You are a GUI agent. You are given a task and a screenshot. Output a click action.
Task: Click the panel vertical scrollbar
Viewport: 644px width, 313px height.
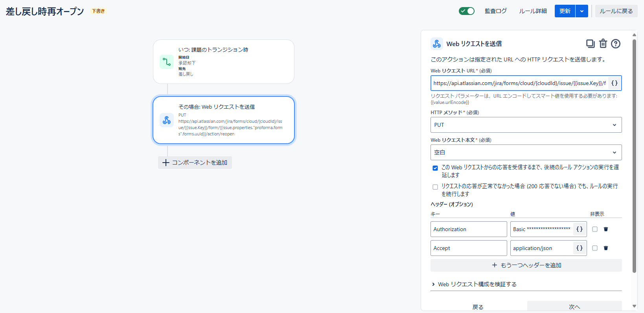(634, 156)
